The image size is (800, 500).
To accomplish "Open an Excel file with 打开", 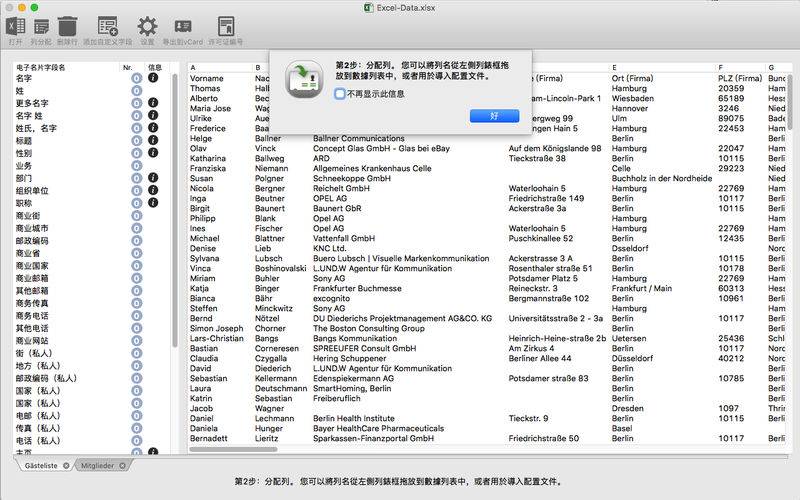I will (x=15, y=26).
